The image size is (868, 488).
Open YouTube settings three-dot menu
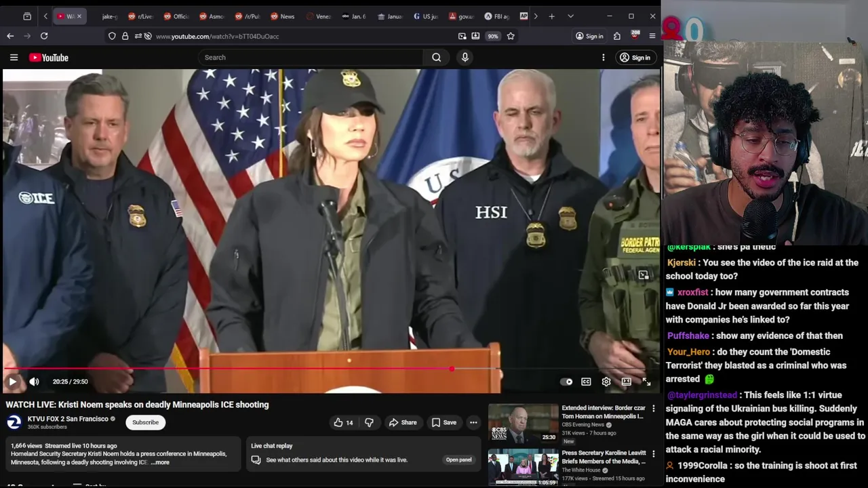tap(603, 58)
